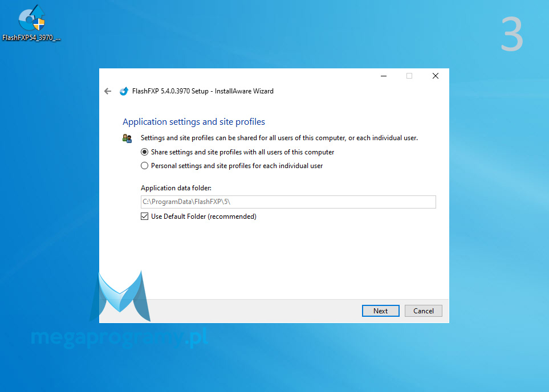Close the setup wizard window
Viewport: 549px width, 392px height.
click(436, 76)
